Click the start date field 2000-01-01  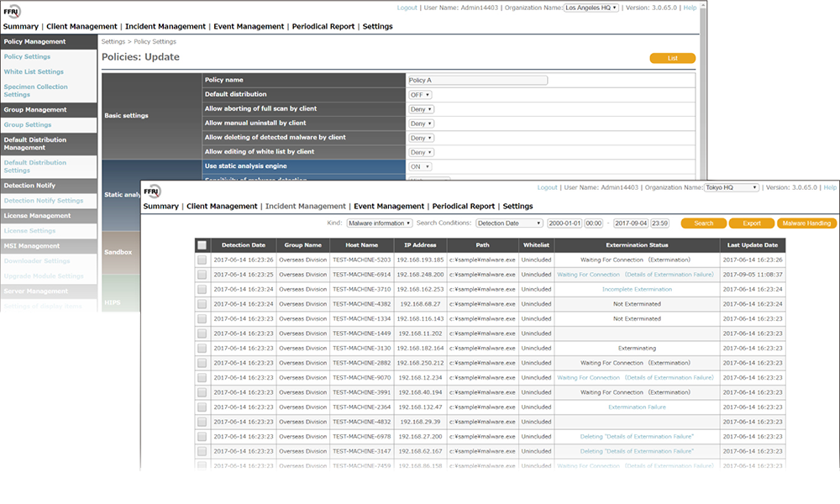tap(564, 223)
